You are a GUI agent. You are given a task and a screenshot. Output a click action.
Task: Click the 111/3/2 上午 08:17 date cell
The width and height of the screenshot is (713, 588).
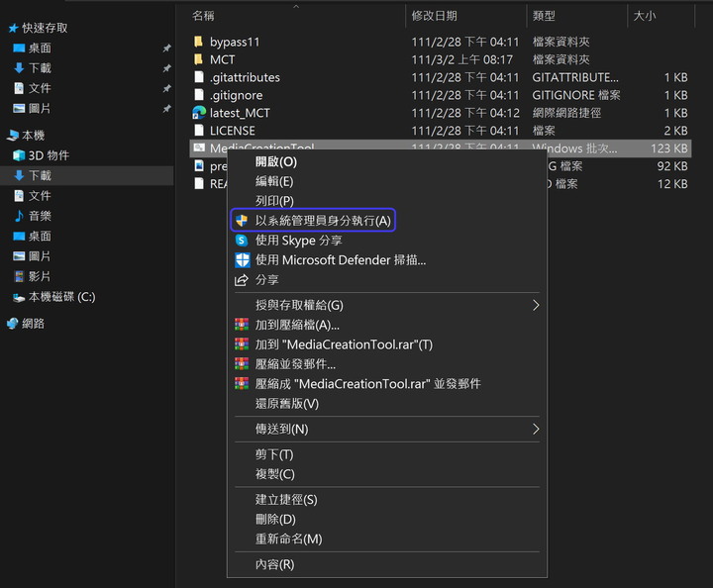coord(462,59)
